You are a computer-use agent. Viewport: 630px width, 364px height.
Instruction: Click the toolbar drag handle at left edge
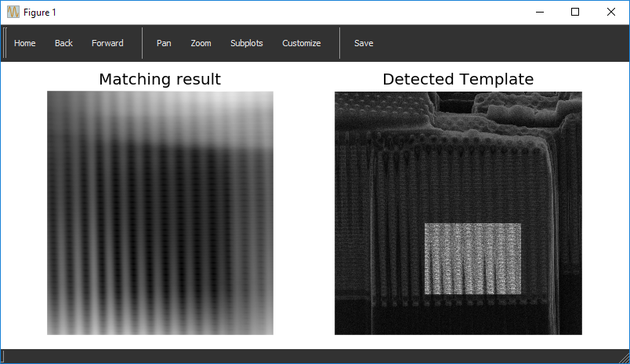[x=5, y=43]
